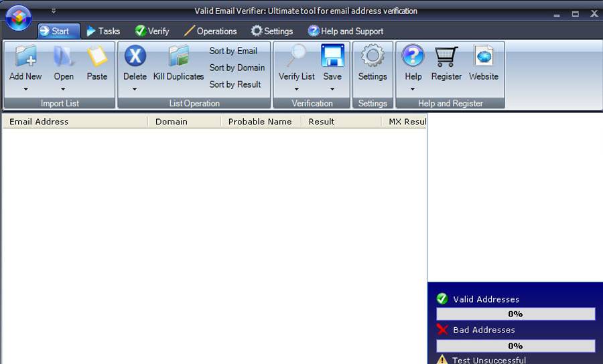Open the Help dropdown arrow

coord(413,89)
